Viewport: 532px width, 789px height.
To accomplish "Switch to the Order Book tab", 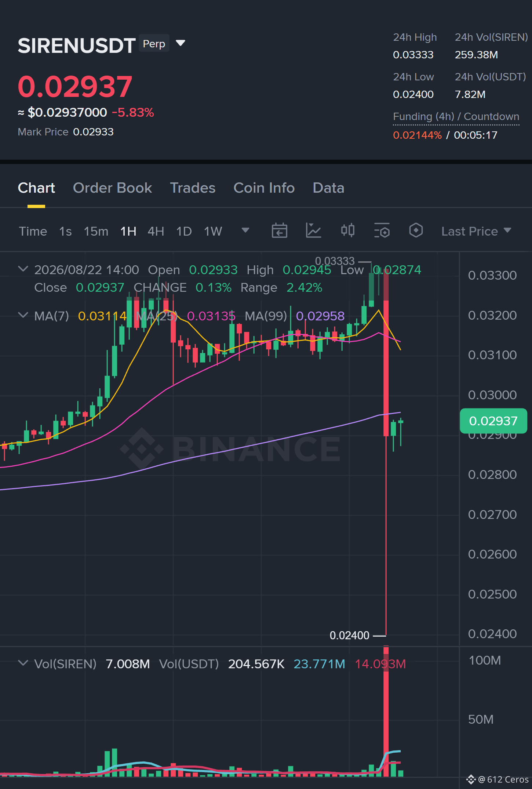I will (x=112, y=188).
